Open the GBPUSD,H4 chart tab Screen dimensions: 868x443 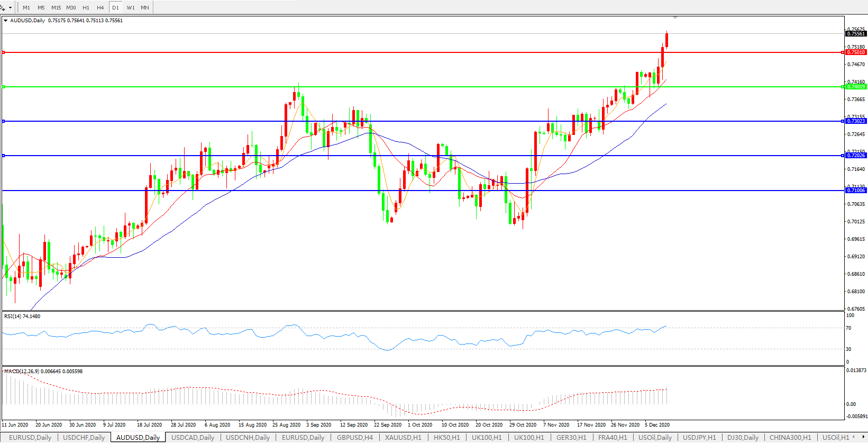[354, 437]
